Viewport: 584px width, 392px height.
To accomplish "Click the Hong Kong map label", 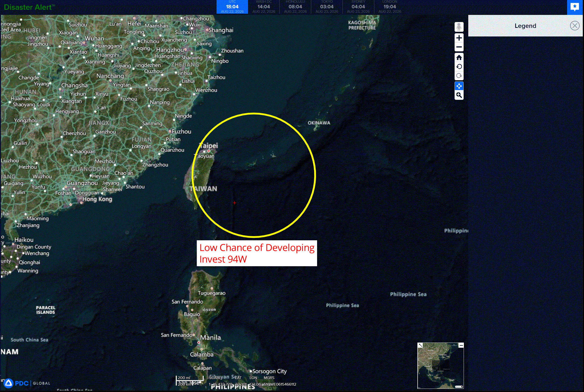I will pyautogui.click(x=97, y=199).
